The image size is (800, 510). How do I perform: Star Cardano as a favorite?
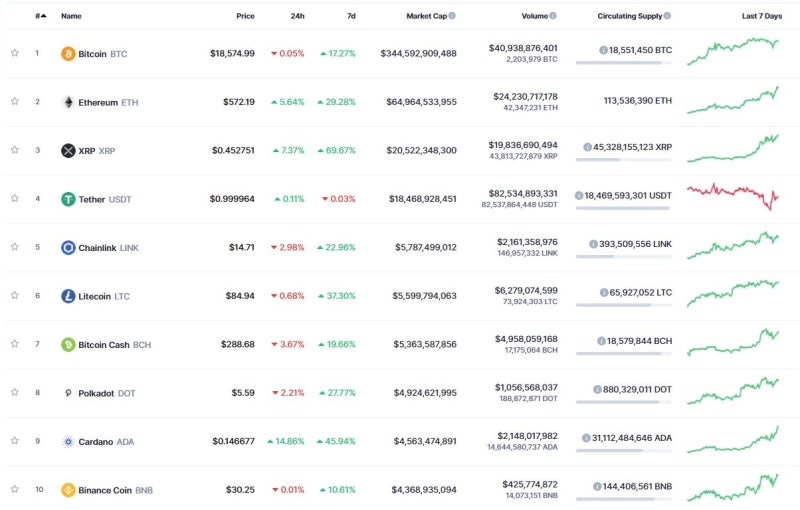pos(15,440)
